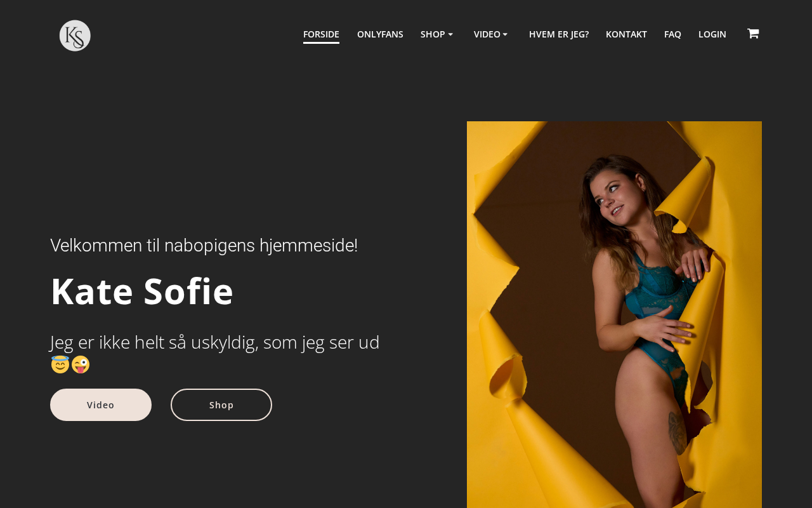
Task: Click the winking tongue emoji
Action: [81, 364]
